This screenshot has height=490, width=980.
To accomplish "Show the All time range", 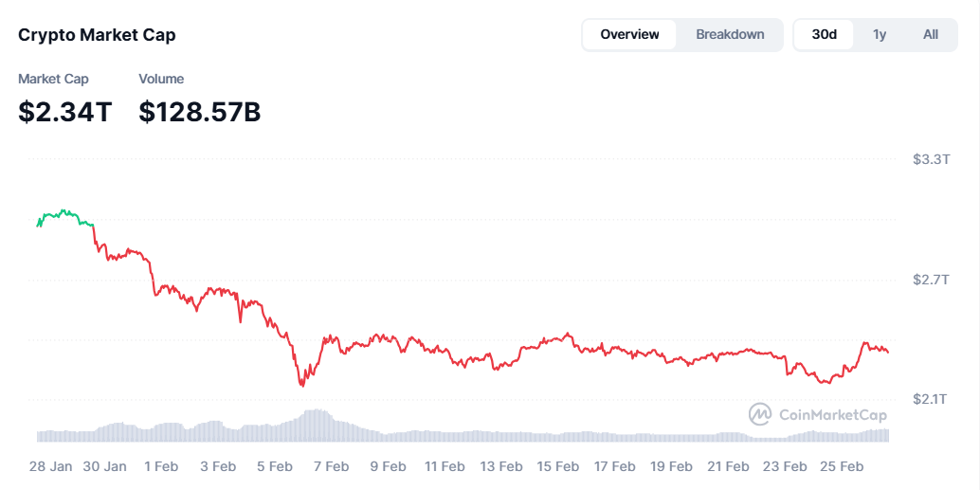I will pos(931,34).
